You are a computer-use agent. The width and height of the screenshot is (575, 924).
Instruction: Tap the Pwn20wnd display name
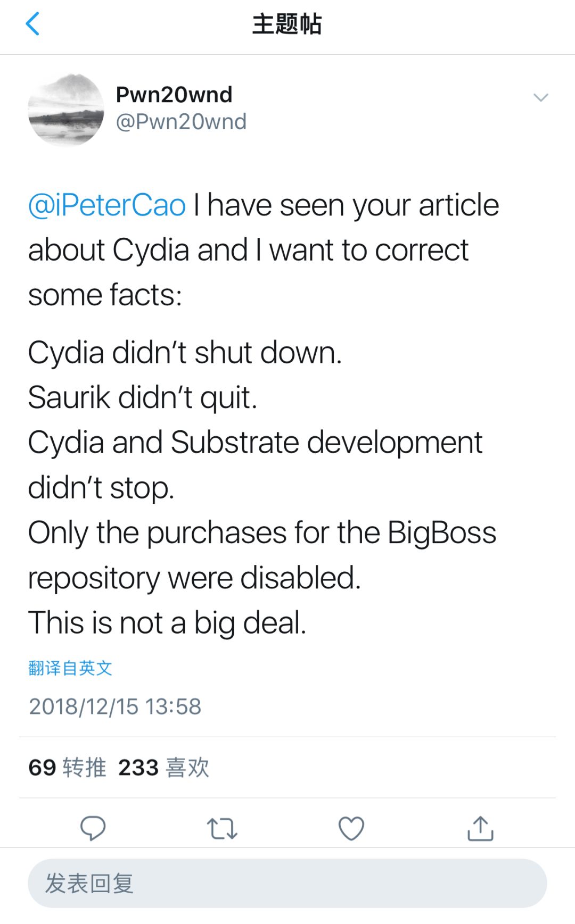point(174,95)
